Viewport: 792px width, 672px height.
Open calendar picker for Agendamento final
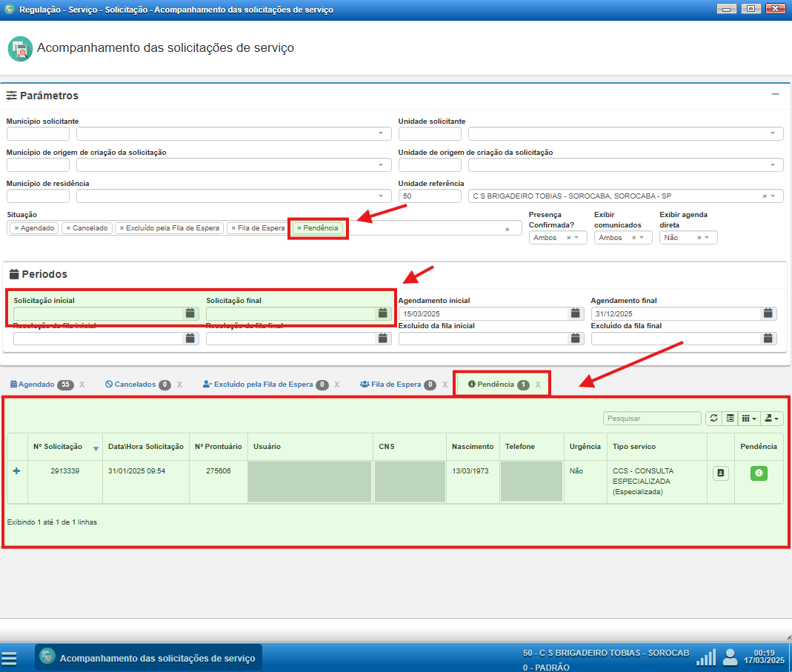(768, 313)
